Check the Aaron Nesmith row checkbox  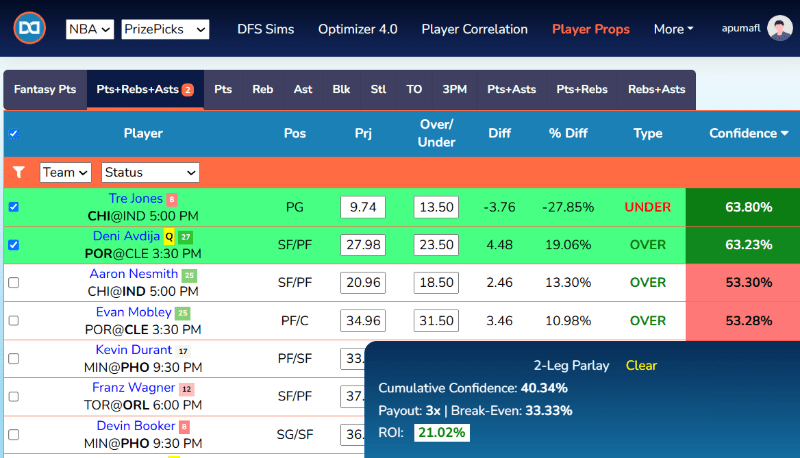pyautogui.click(x=14, y=283)
